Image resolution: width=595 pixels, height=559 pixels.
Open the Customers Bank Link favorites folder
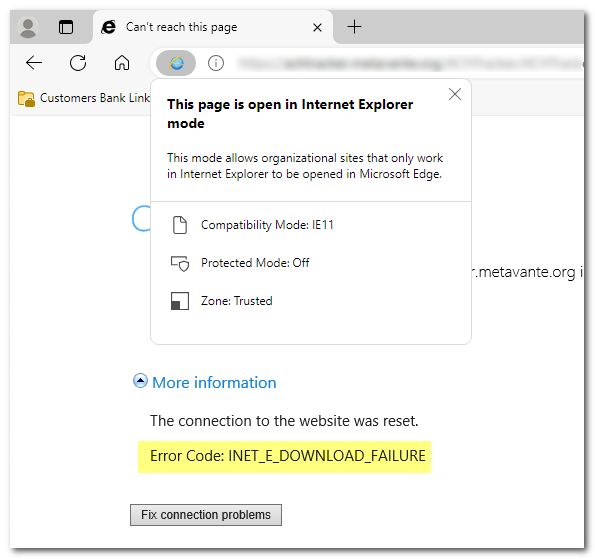point(84,98)
